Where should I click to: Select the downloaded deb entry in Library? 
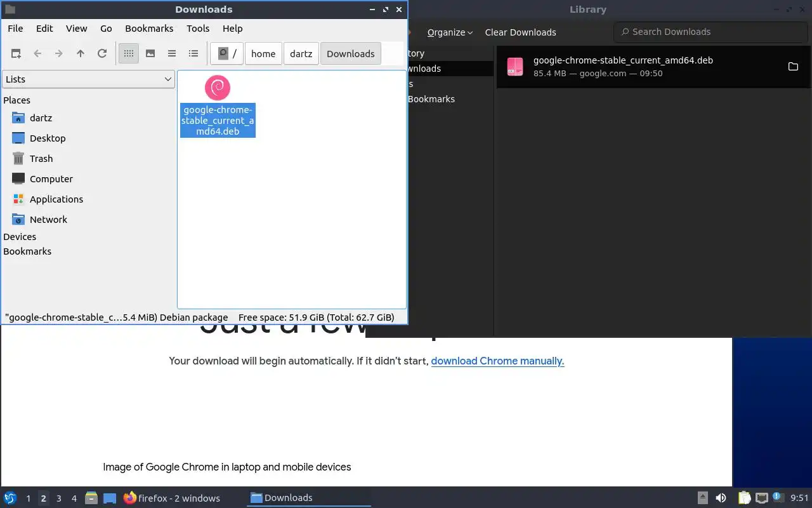[653, 67]
